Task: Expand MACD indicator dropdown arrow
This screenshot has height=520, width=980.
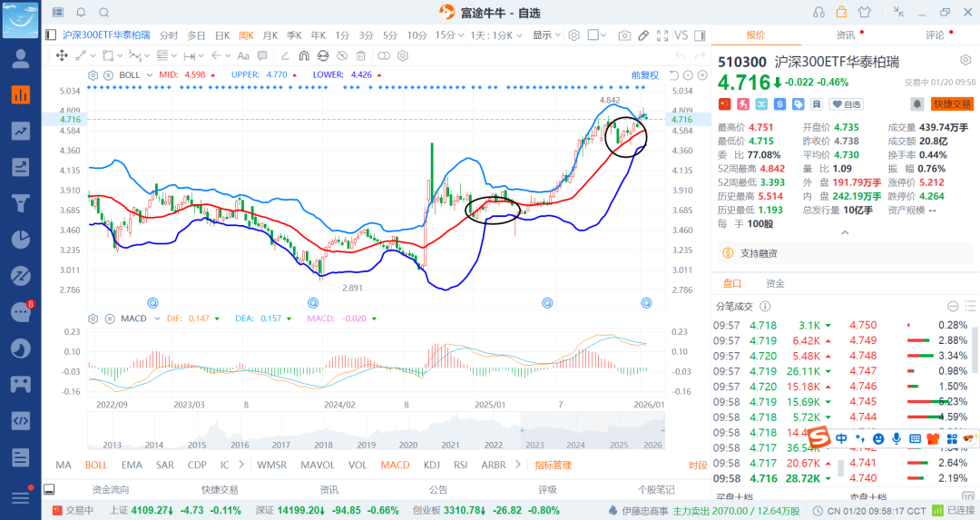Action: point(157,319)
